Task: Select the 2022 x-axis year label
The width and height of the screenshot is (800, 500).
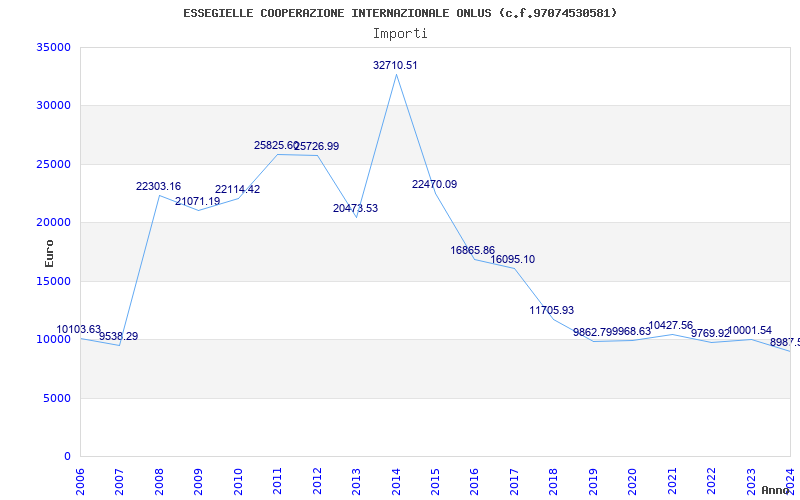Action: (711, 480)
